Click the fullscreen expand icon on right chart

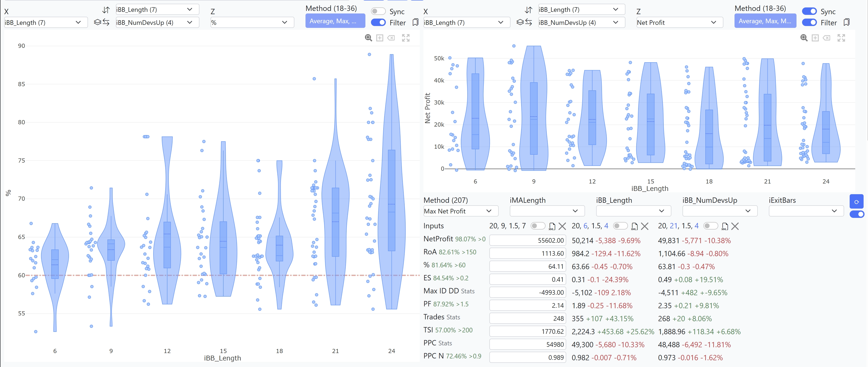pyautogui.click(x=841, y=38)
